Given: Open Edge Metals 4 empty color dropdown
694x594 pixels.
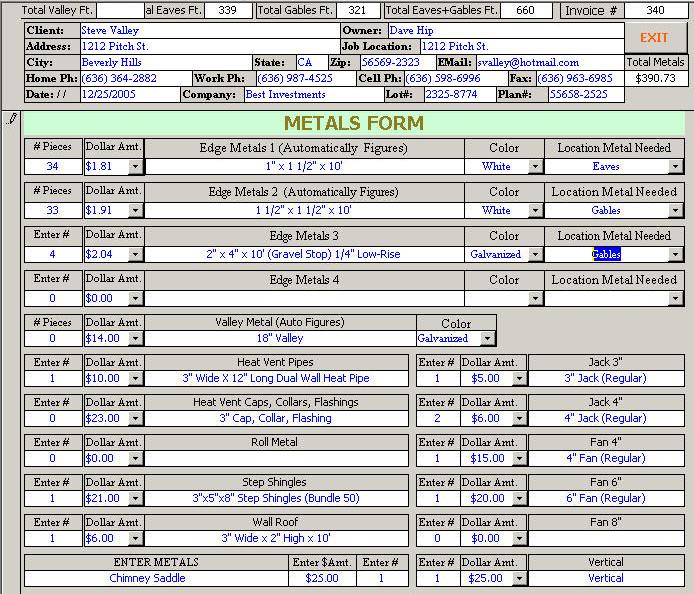Looking at the screenshot, I should pyautogui.click(x=536, y=298).
